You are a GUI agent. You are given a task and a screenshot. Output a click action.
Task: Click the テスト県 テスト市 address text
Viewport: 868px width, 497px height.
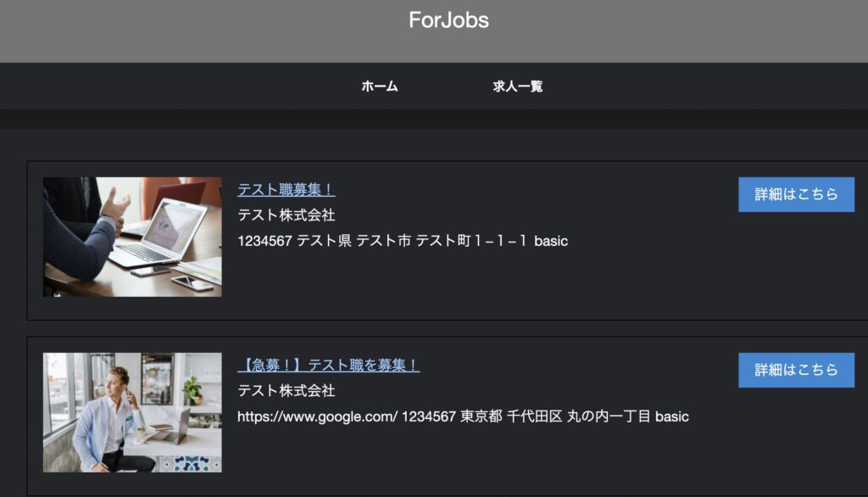(x=411, y=241)
